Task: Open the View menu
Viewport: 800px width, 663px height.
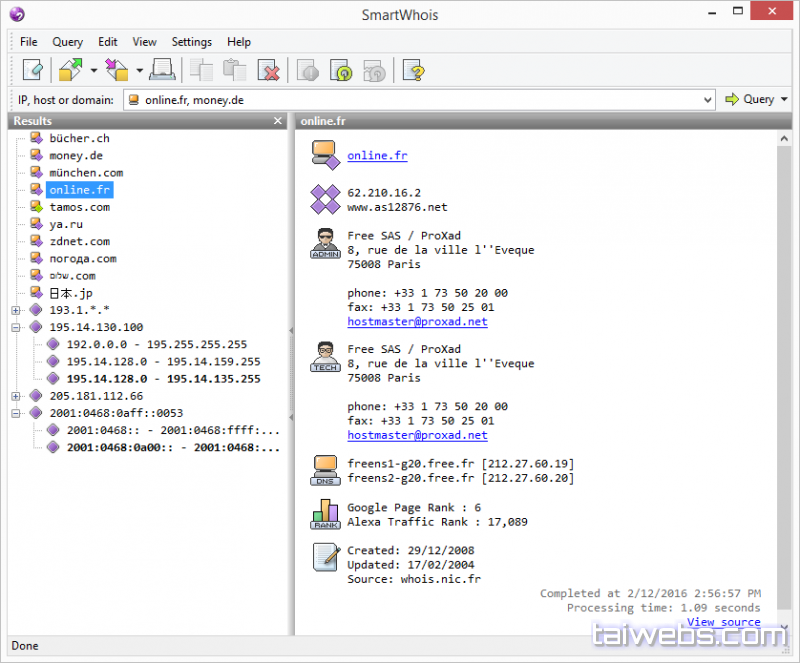Action: click(x=144, y=42)
